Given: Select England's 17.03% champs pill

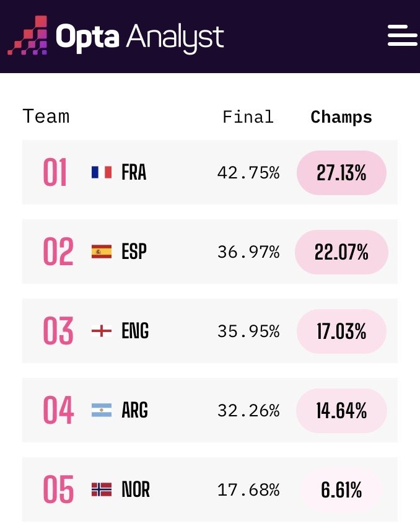Looking at the screenshot, I should [341, 331].
